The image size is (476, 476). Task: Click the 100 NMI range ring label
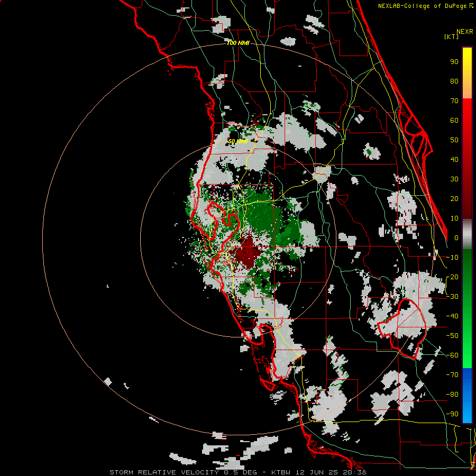(238, 43)
